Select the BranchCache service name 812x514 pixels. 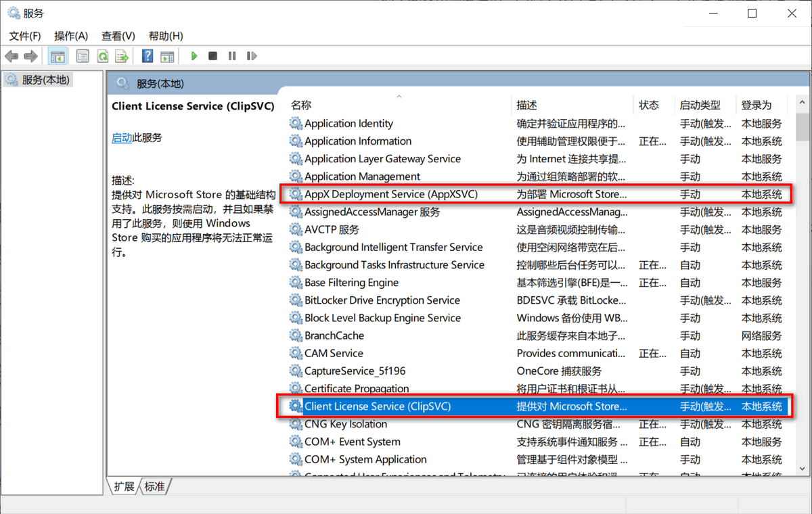(x=334, y=335)
